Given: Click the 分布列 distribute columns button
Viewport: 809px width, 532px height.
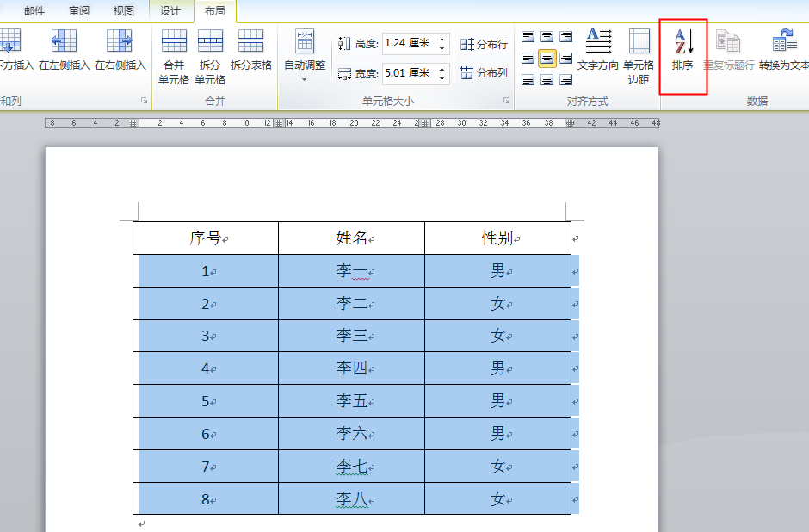Looking at the screenshot, I should click(484, 73).
